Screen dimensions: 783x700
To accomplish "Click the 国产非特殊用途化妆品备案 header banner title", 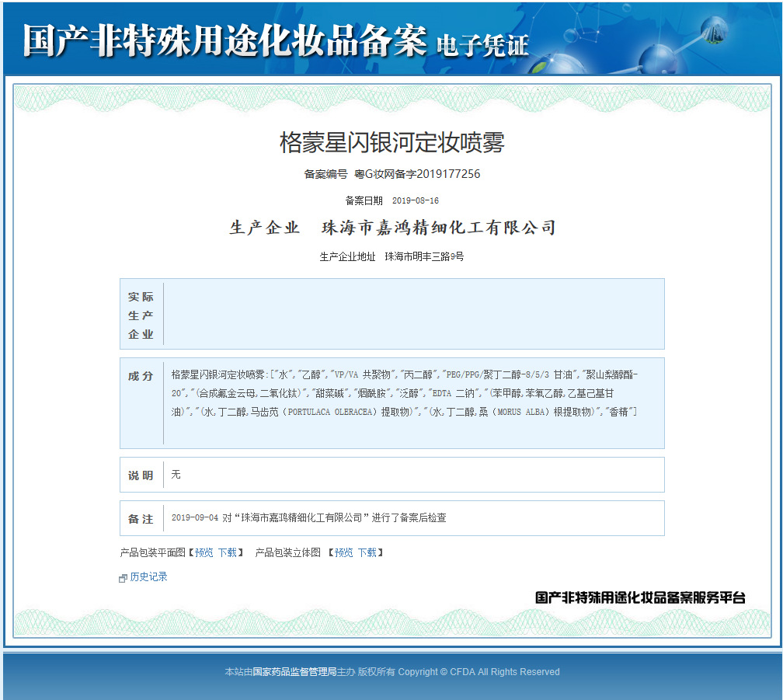I will [224, 40].
